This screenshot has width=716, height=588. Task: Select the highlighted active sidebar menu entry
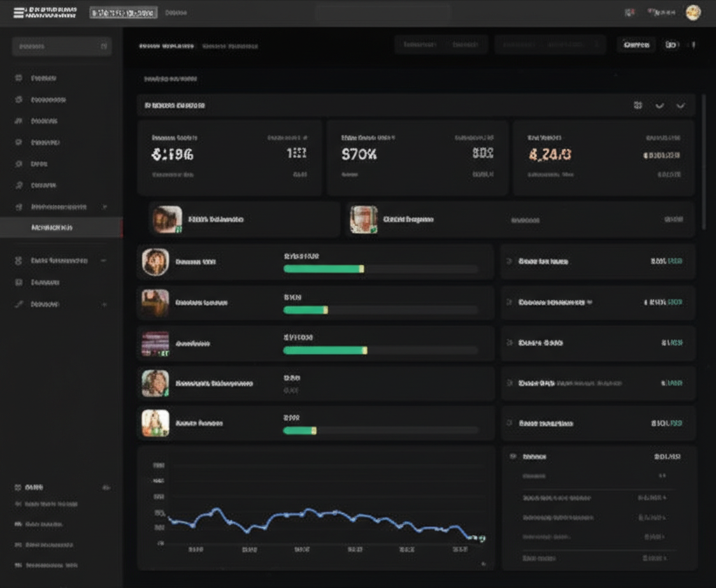[62, 228]
